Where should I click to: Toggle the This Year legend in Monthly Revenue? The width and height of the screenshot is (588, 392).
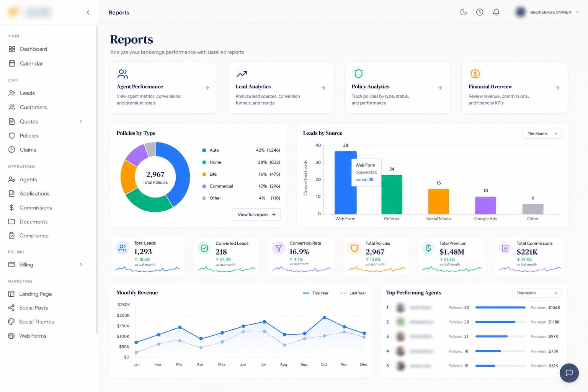[315, 293]
